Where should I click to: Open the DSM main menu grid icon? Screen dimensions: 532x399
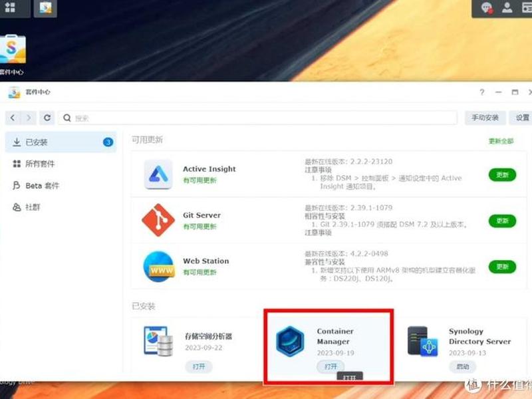click(x=10, y=7)
